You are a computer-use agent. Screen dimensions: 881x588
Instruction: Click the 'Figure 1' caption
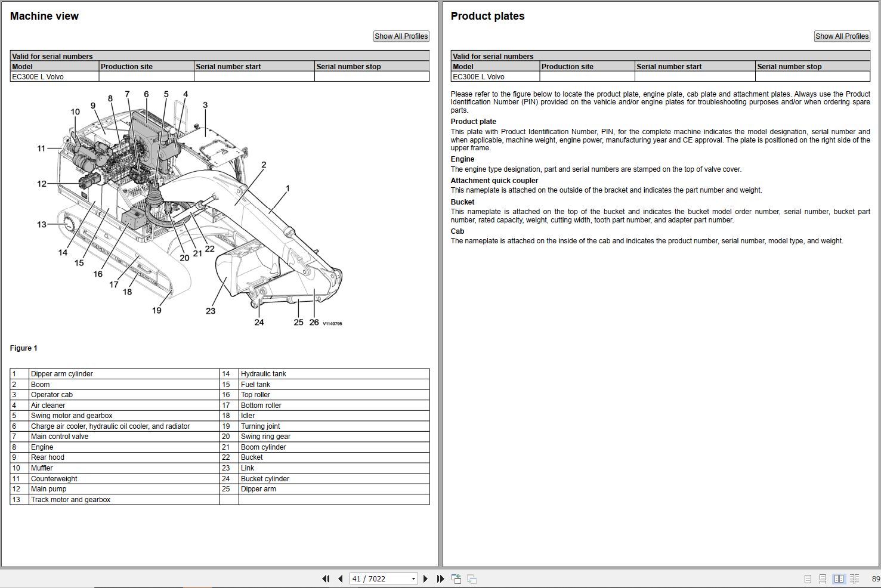[23, 348]
